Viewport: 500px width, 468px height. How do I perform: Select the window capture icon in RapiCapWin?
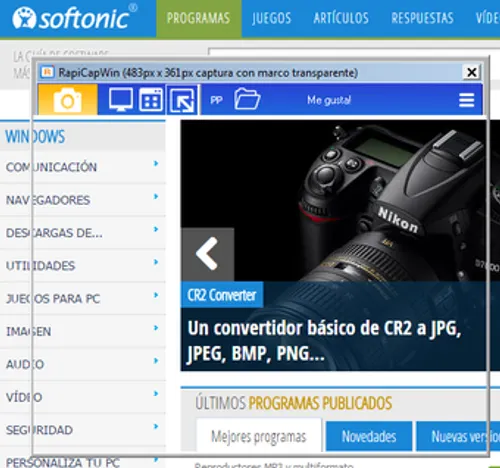(151, 99)
